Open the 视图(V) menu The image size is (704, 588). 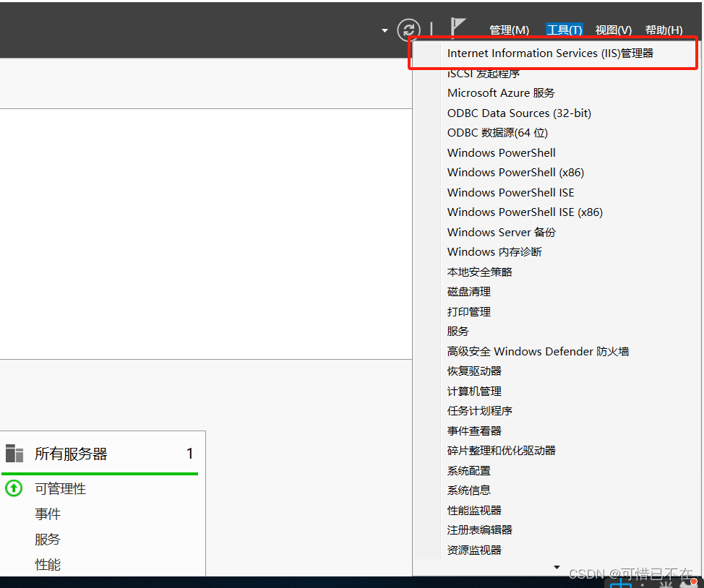[612, 30]
